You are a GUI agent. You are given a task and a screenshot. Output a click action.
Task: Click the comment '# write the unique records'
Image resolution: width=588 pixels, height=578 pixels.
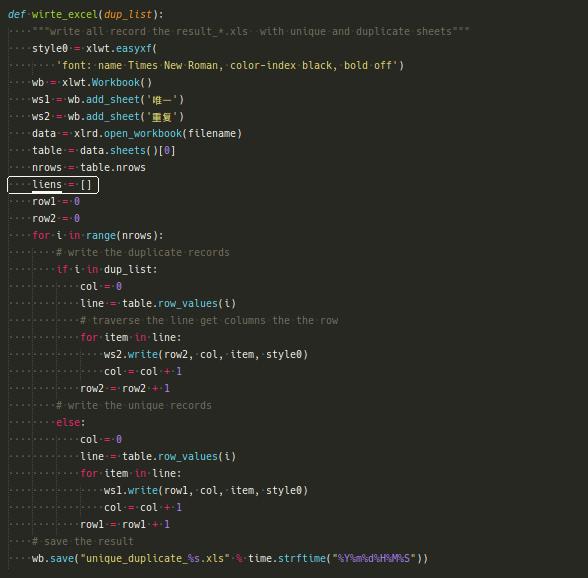point(134,405)
